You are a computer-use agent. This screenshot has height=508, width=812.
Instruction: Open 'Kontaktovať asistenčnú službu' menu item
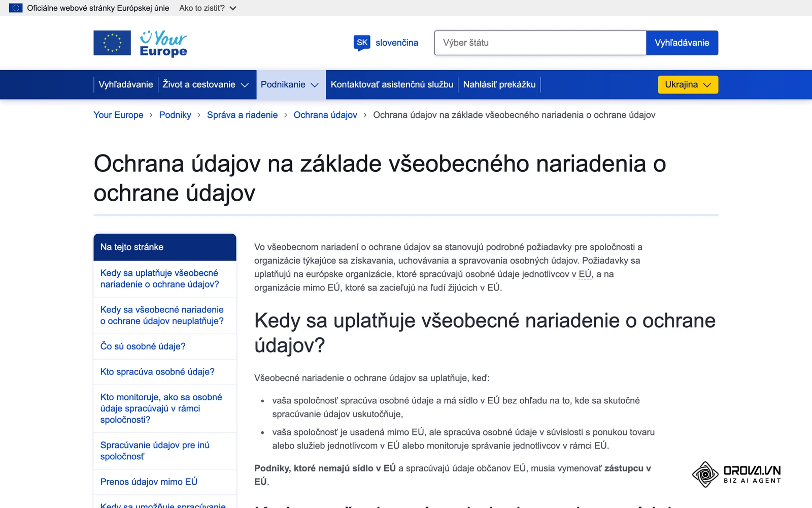point(392,84)
